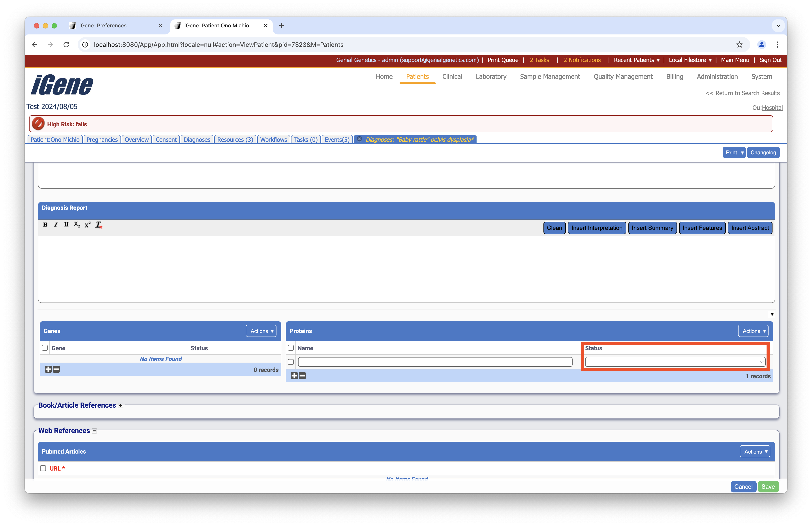Viewport: 812px width, 526px height.
Task: Check the Gene header checkbox
Action: click(45, 348)
